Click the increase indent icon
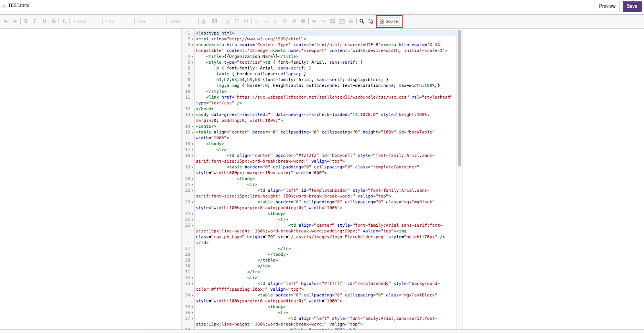 (x=266, y=21)
